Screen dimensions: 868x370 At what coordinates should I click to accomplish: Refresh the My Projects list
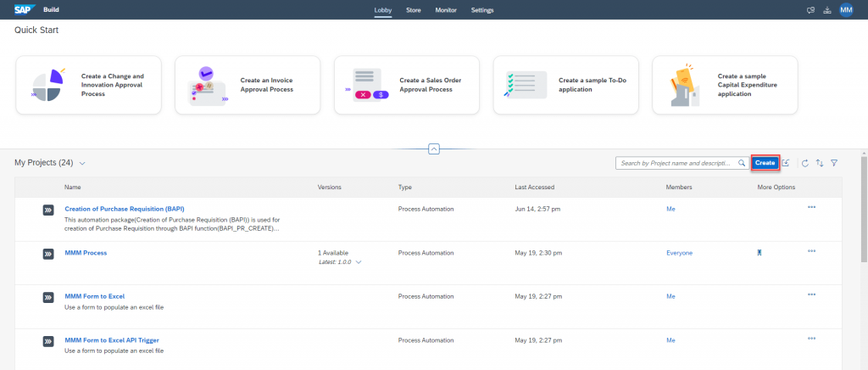point(805,164)
